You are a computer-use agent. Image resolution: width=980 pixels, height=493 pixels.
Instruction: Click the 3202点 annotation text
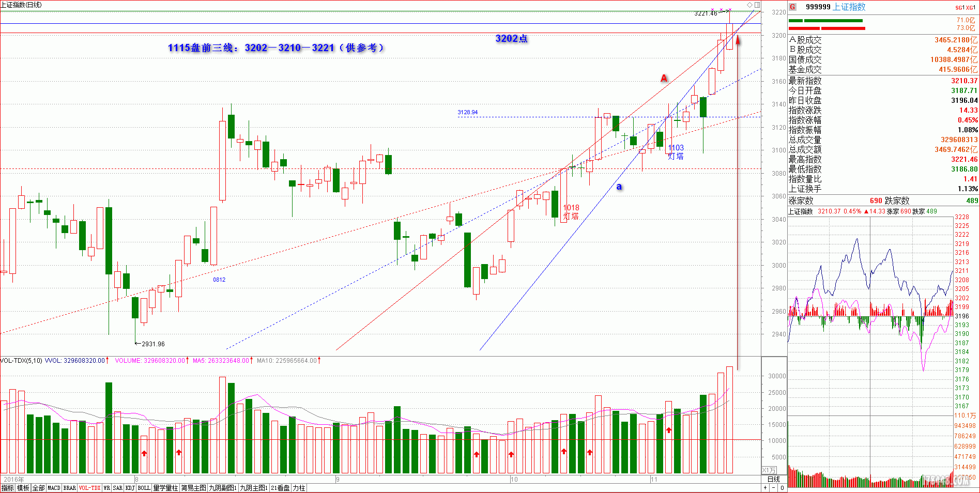pos(511,38)
